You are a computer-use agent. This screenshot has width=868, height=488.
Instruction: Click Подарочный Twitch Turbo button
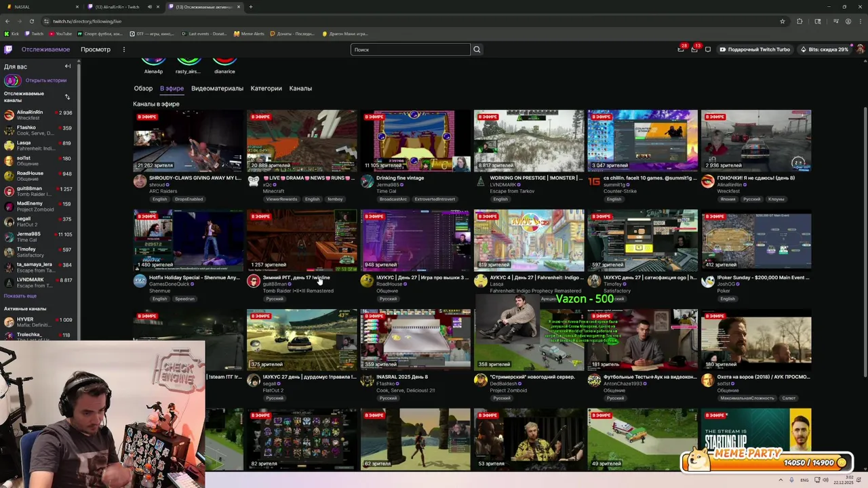[x=755, y=49]
